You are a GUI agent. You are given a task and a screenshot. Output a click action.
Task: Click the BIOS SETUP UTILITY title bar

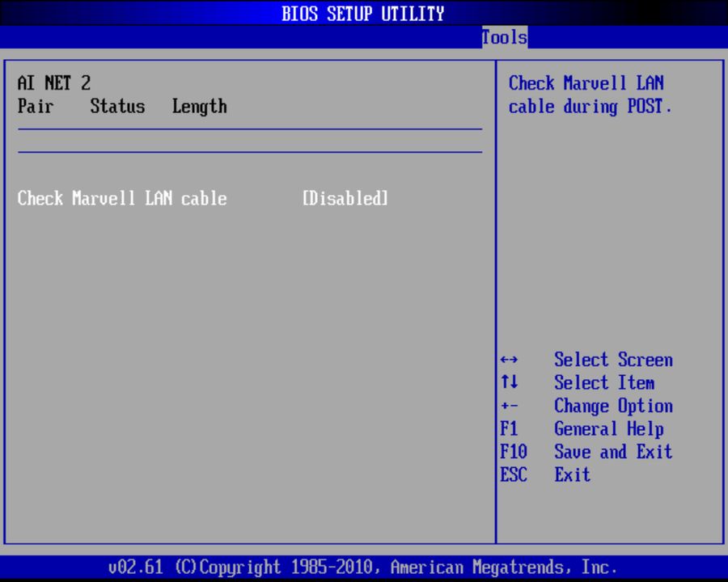tap(363, 13)
